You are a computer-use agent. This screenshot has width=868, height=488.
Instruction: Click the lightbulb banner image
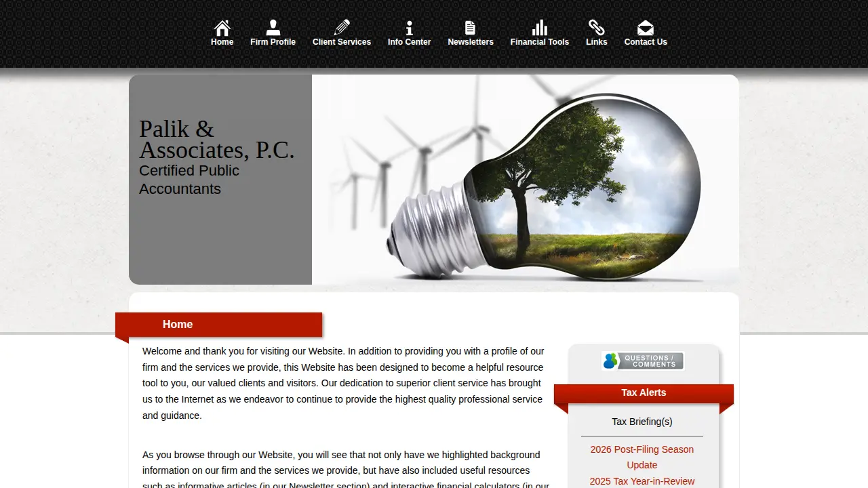tap(526, 180)
